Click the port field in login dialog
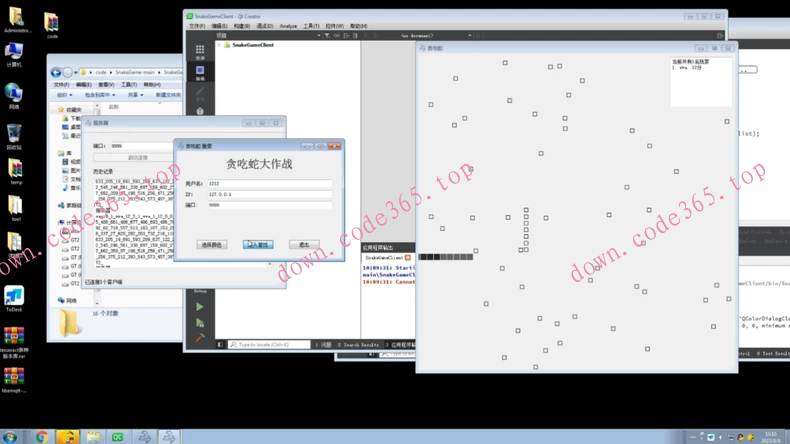 pos(270,205)
